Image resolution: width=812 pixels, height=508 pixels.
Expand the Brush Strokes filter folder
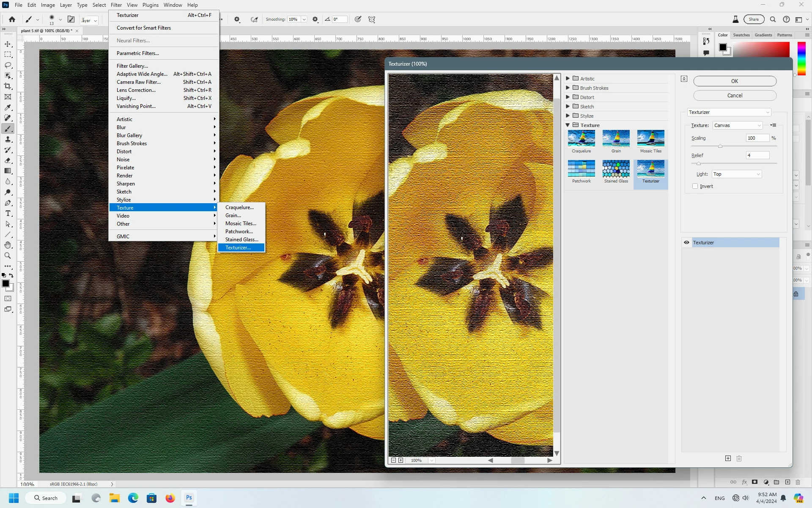pyautogui.click(x=568, y=88)
